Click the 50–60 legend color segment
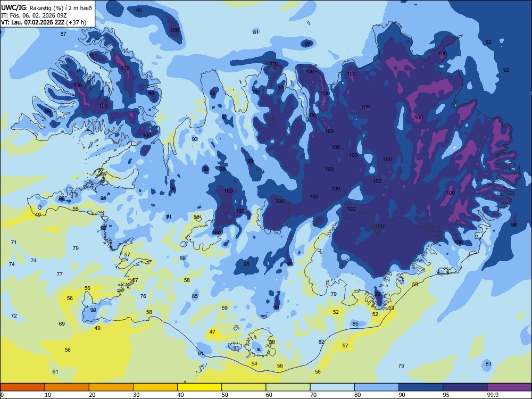The height and width of the screenshot is (399, 532). [244, 387]
